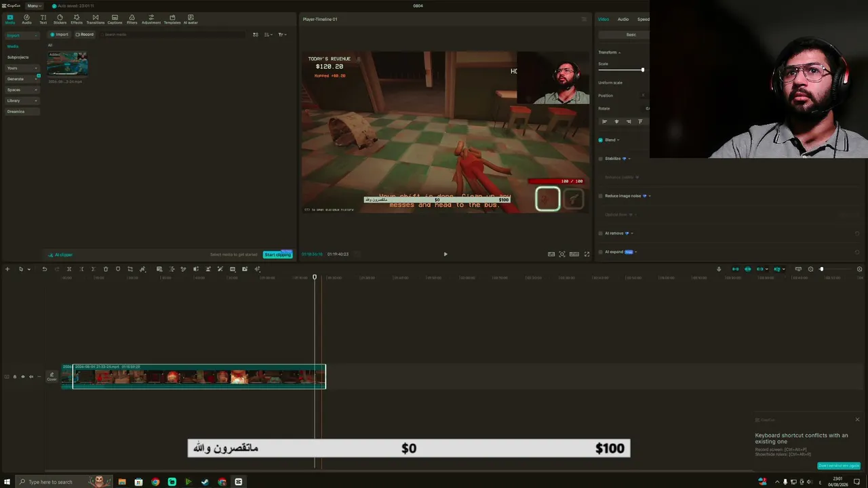Click the Start clipping button
Viewport: 868px width, 488px height.
[x=277, y=255]
